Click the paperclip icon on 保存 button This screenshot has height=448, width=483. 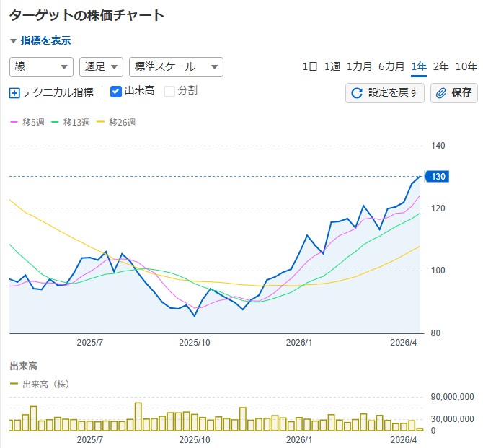click(x=441, y=92)
